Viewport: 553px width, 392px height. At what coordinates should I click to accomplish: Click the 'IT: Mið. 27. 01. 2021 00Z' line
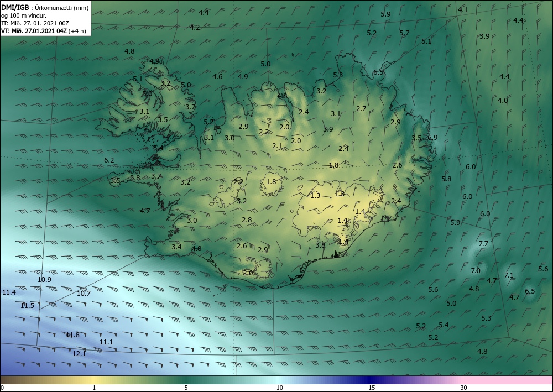tap(35, 23)
